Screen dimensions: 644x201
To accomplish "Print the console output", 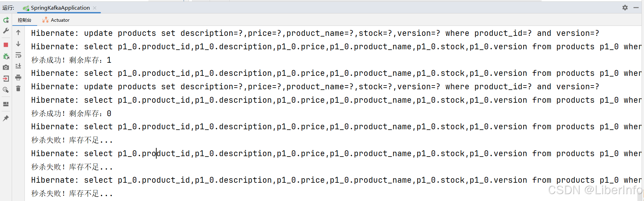I will [x=18, y=78].
